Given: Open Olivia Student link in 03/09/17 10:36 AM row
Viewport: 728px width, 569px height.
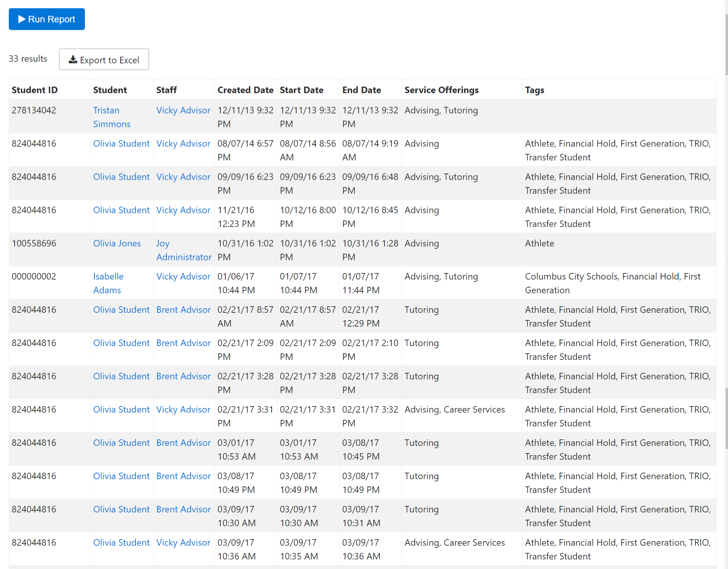Looking at the screenshot, I should pos(121,543).
